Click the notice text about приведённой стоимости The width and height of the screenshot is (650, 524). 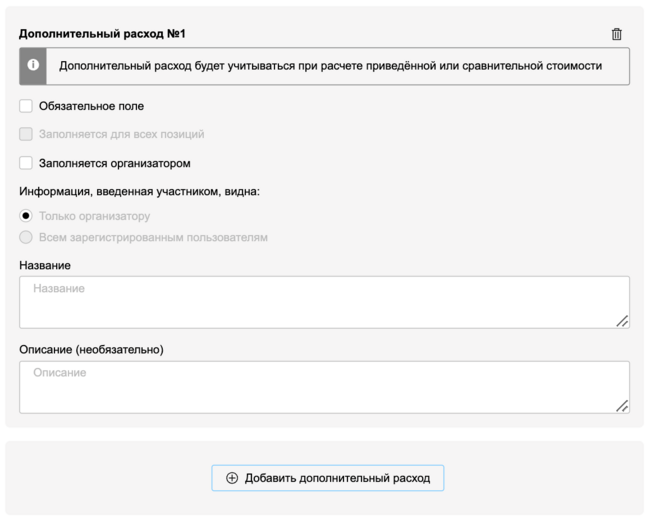330,66
